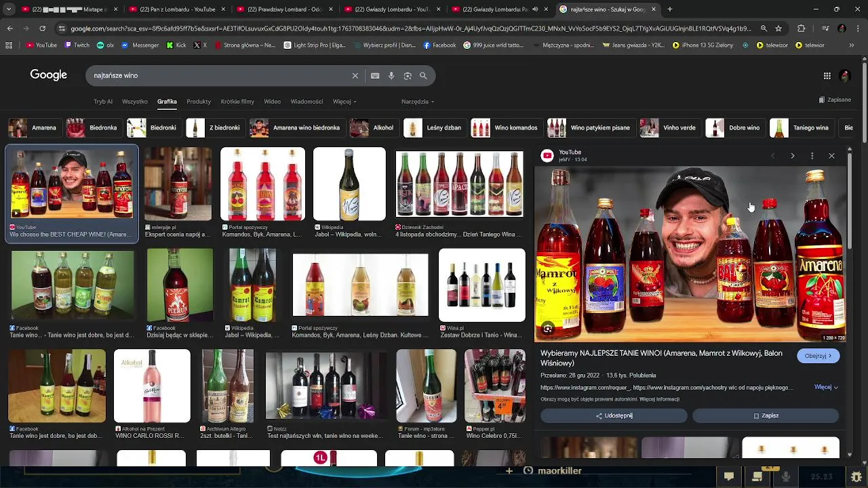
Task: Open the olx bookmark
Action: [106, 45]
